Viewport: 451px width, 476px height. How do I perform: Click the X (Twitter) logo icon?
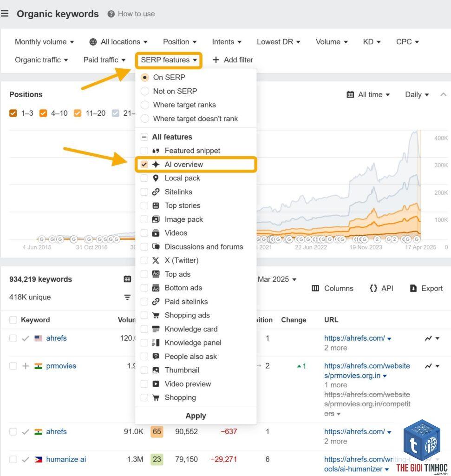coord(156,260)
